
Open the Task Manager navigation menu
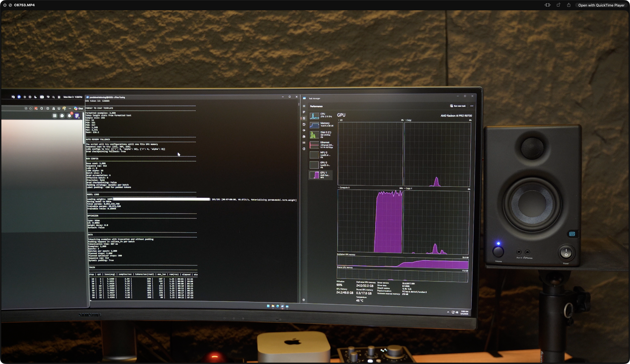[x=304, y=106]
